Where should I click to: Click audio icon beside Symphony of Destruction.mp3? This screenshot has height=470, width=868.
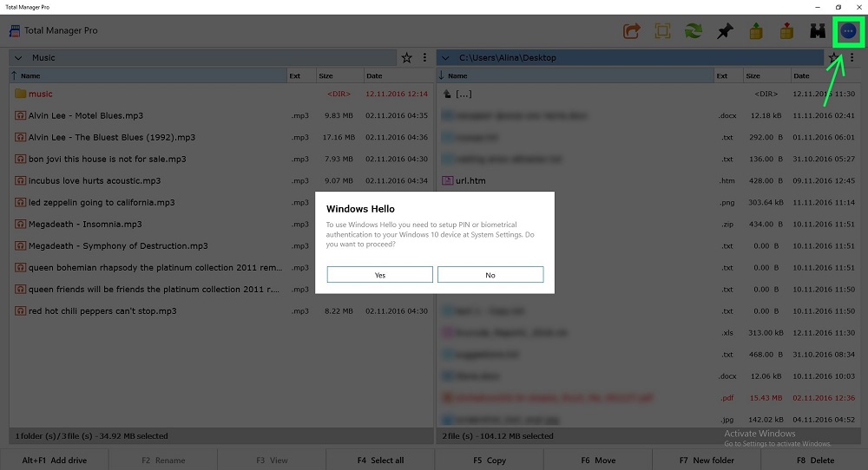point(21,245)
